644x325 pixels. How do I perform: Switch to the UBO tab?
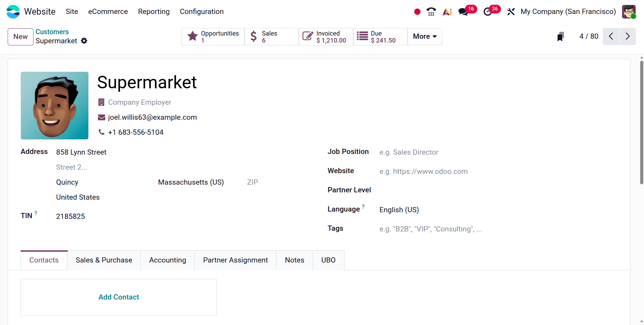pyautogui.click(x=328, y=260)
